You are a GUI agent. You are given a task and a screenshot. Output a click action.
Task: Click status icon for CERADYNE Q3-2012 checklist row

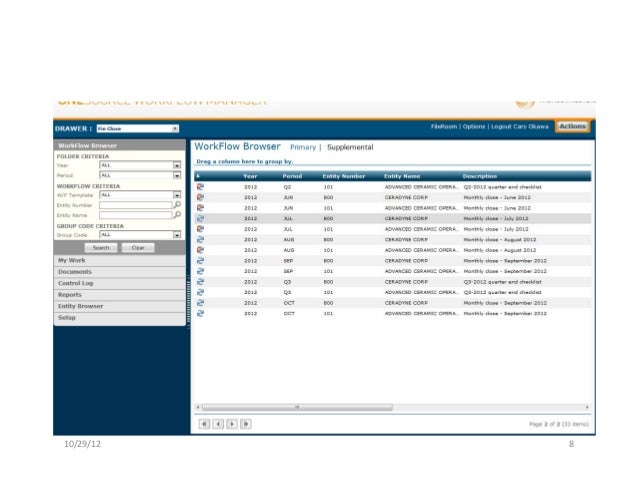200,282
